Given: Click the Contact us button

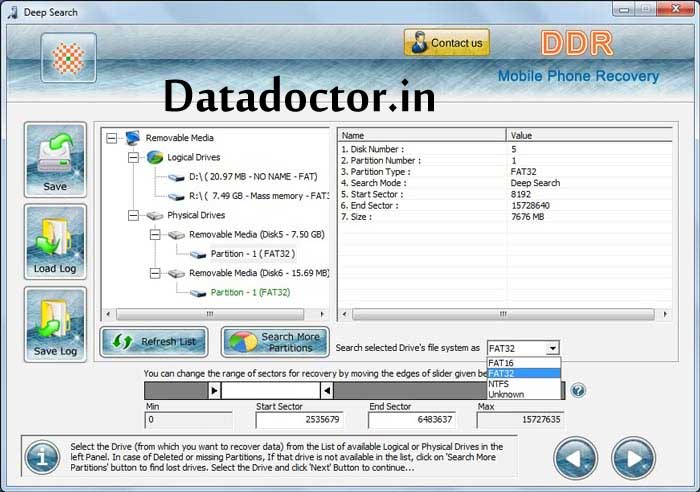Looking at the screenshot, I should click(x=446, y=43).
